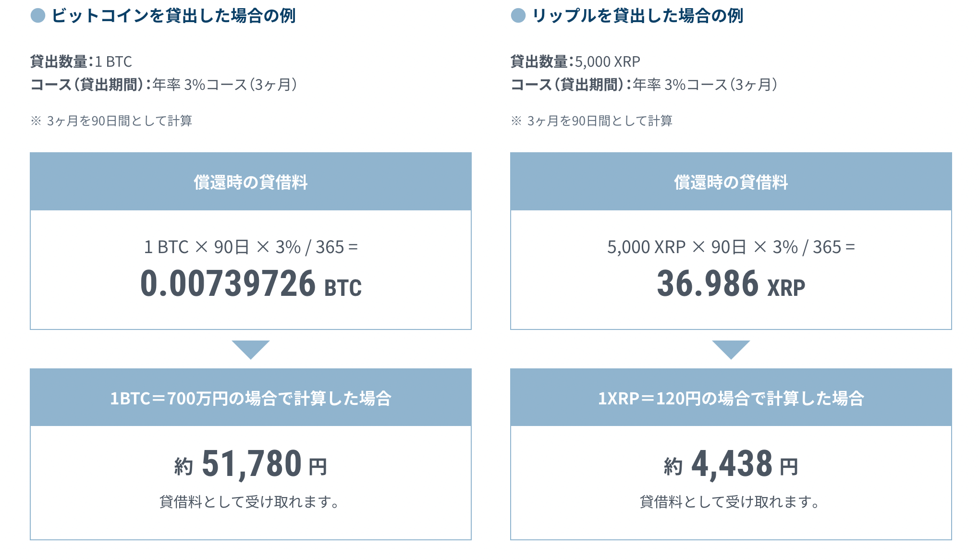Click left note 3ヶ月を90日間として計算
This screenshot has width=979, height=560.
point(111,121)
